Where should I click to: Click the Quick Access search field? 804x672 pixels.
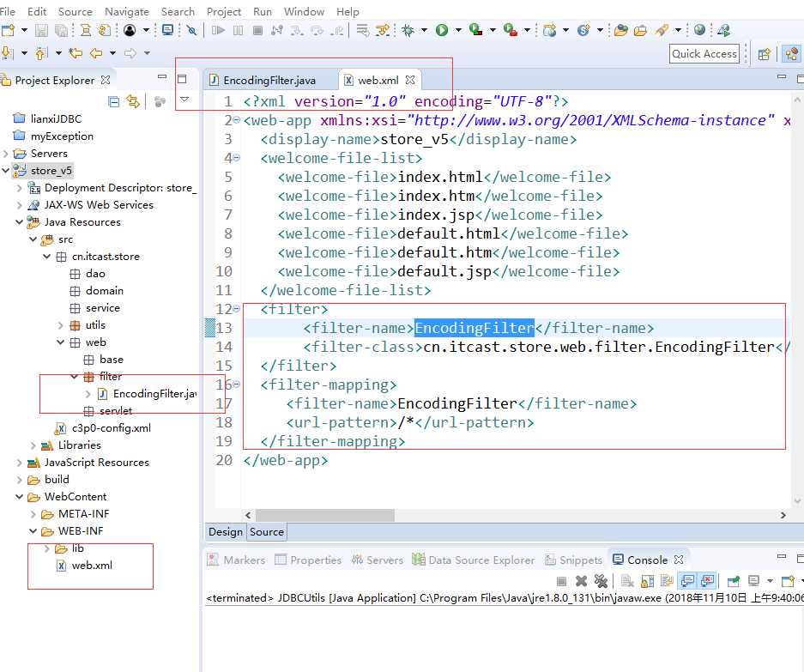click(x=704, y=54)
